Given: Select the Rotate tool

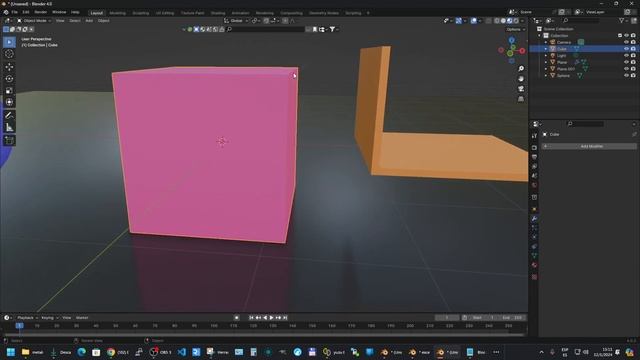Looking at the screenshot, I should (x=9, y=79).
